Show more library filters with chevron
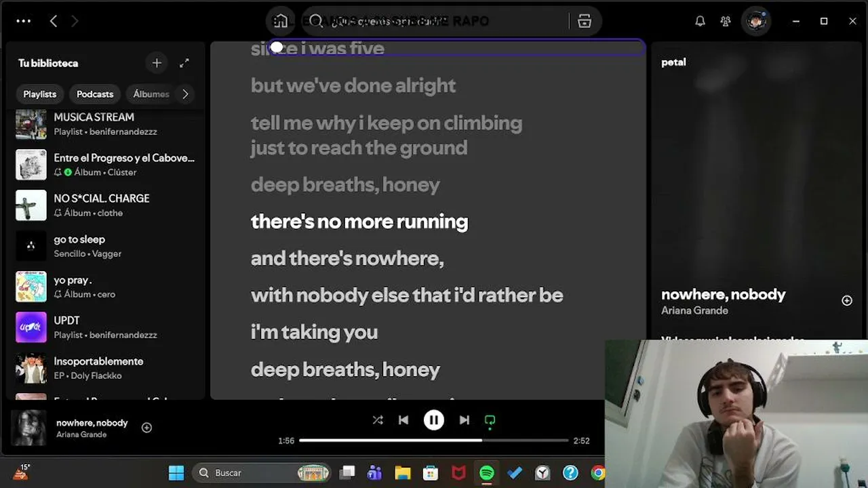This screenshot has height=488, width=868. (185, 94)
